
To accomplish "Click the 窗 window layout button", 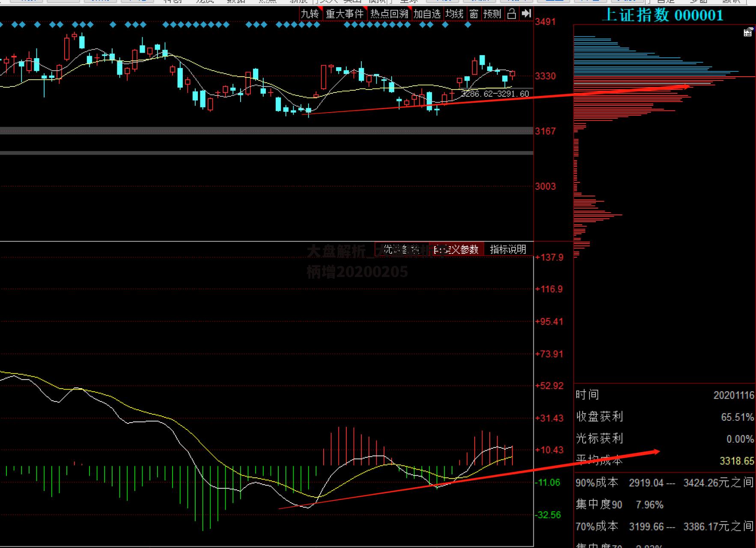I will pyautogui.click(x=473, y=14).
